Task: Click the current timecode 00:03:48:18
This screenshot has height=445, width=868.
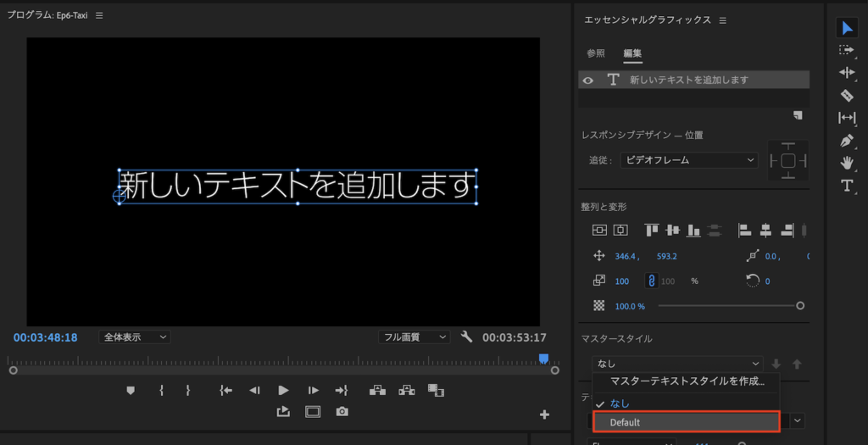Action: pos(46,337)
